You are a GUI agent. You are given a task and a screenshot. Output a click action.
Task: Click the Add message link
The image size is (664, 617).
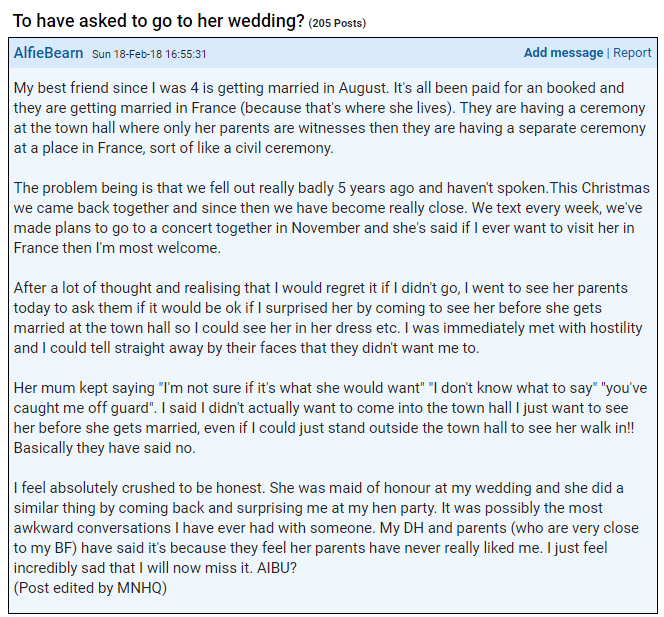point(563,53)
